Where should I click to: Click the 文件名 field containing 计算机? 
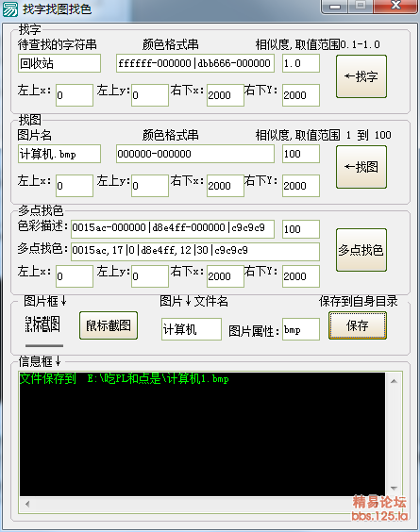coord(192,329)
